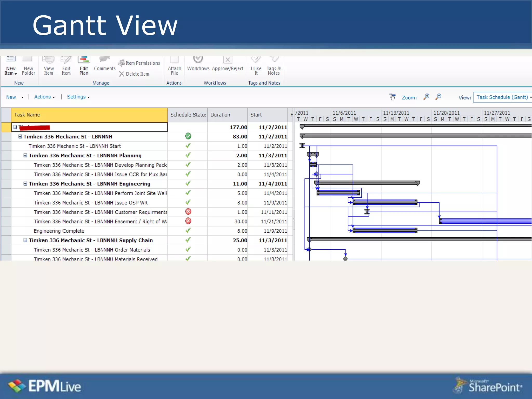Image resolution: width=532 pixels, height=399 pixels.
Task: Click the 11/13/2011 week header in Gantt
Action: (396, 113)
